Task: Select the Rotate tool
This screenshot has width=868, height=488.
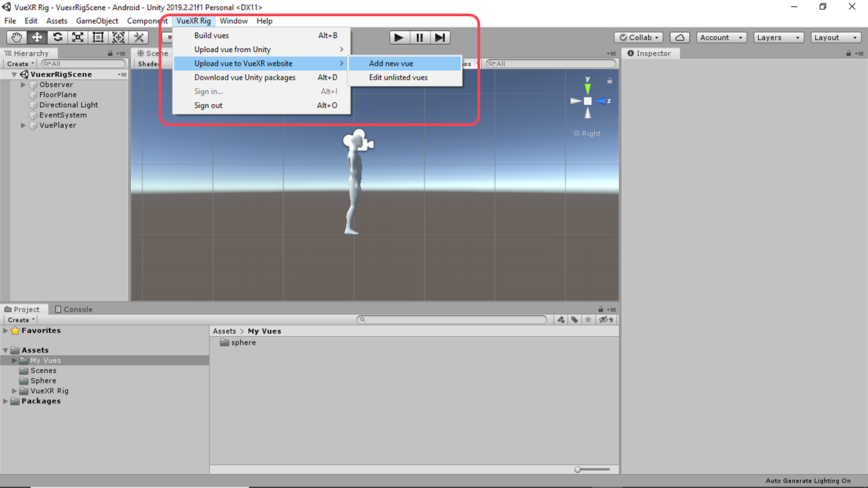Action: click(x=58, y=38)
